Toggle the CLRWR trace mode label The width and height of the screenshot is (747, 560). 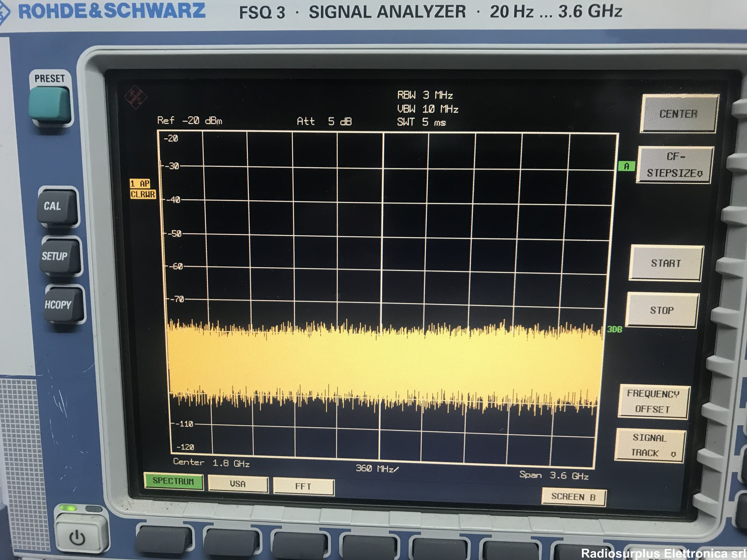click(143, 194)
